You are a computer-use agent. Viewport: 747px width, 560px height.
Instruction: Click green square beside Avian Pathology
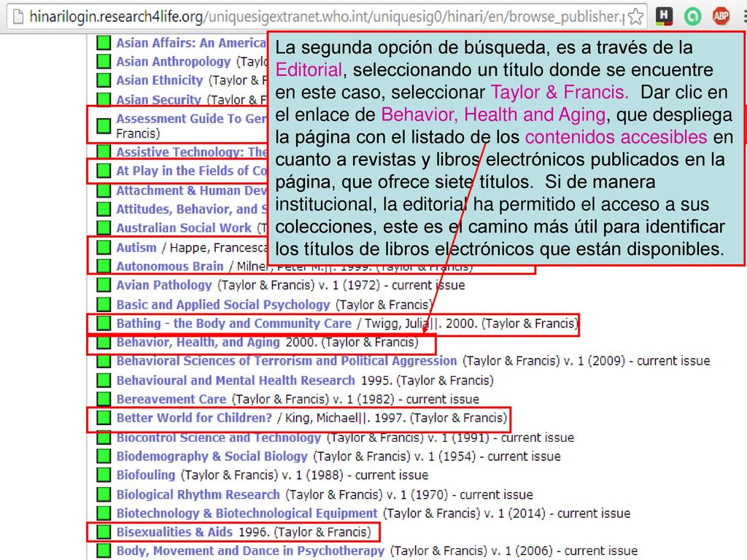pyautogui.click(x=104, y=285)
